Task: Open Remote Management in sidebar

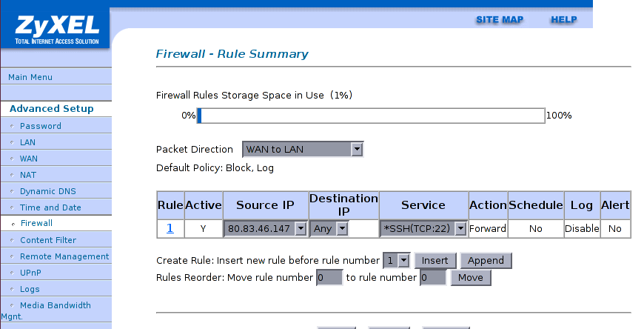Action: [x=64, y=256]
